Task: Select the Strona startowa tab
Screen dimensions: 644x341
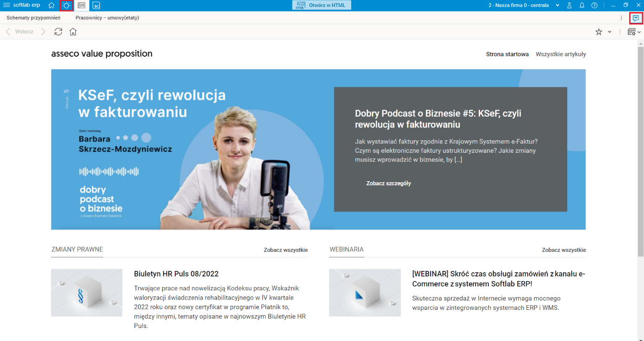Action: (507, 54)
